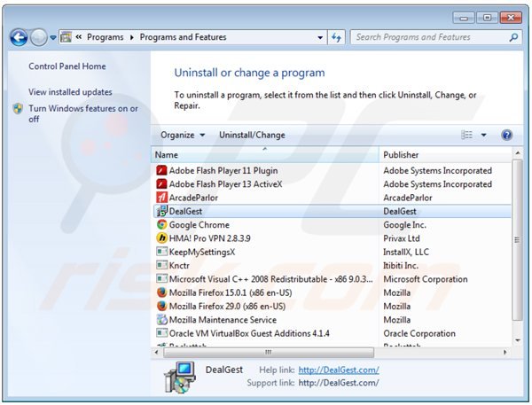Image resolution: width=532 pixels, height=405 pixels.
Task: Click the Adobe Flash Player 13 ActiveX icon
Action: pyautogui.click(x=162, y=184)
